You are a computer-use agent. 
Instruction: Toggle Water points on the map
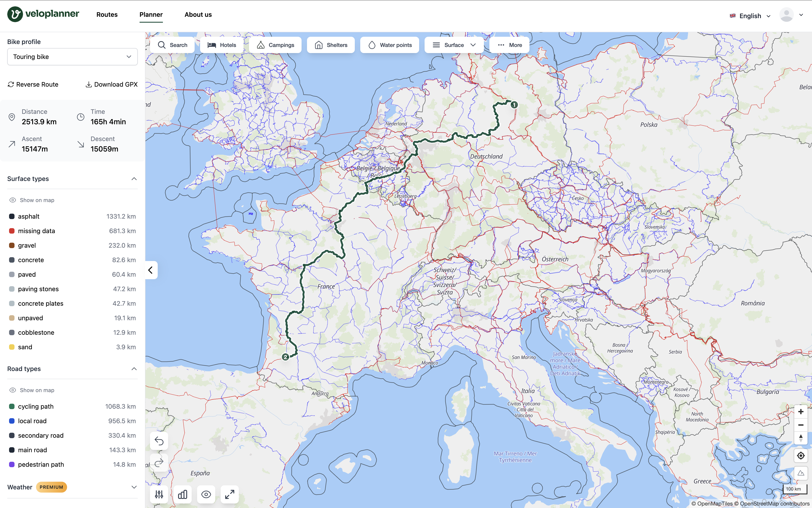click(x=389, y=45)
